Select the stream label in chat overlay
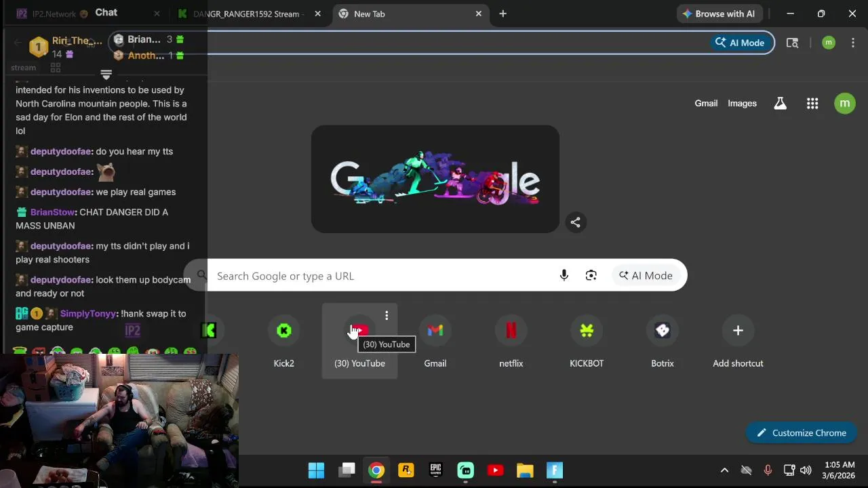 [x=23, y=68]
